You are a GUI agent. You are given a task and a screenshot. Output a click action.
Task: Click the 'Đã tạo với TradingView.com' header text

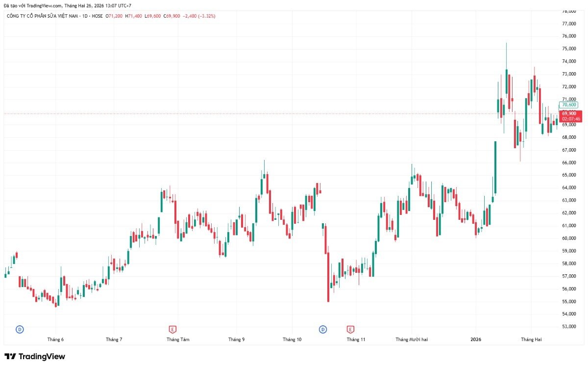coord(33,5)
